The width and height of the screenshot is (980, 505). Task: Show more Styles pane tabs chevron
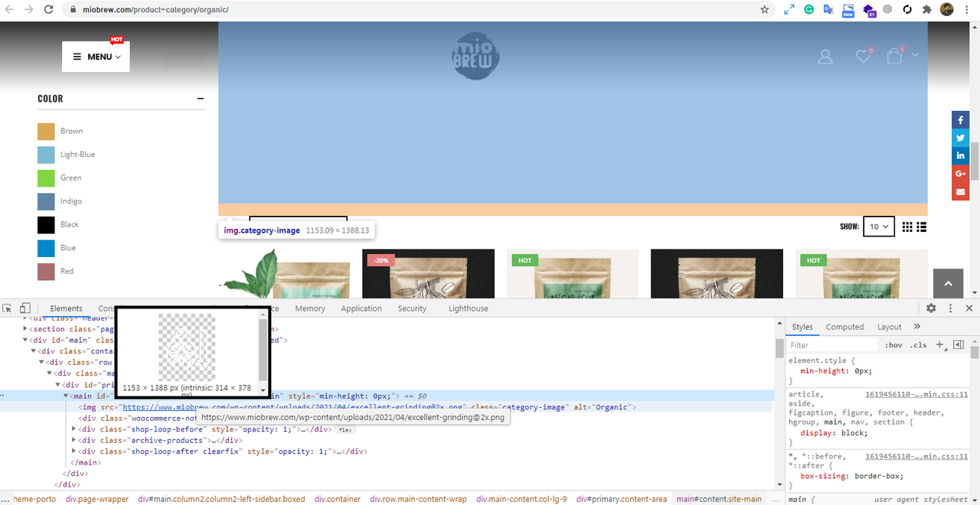coord(917,327)
